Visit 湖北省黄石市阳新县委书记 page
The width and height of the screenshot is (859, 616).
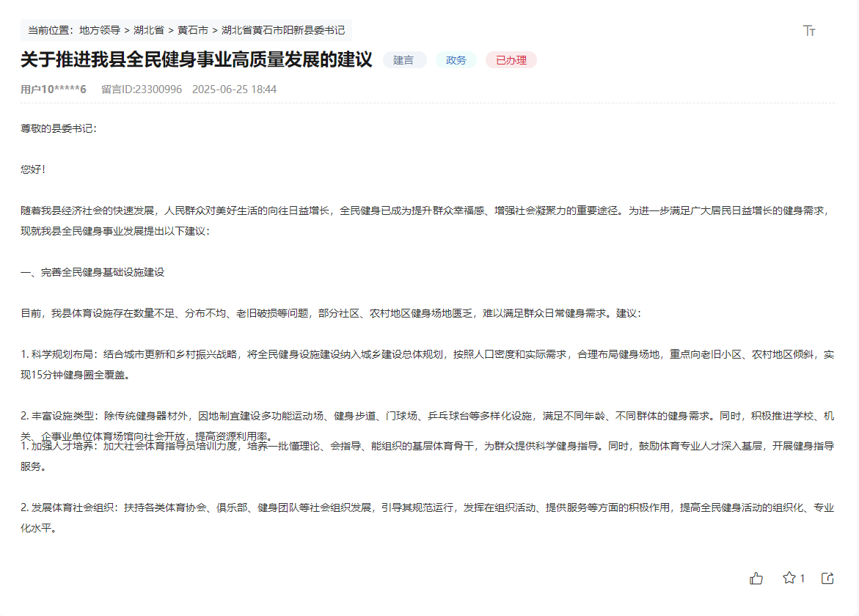tap(282, 30)
